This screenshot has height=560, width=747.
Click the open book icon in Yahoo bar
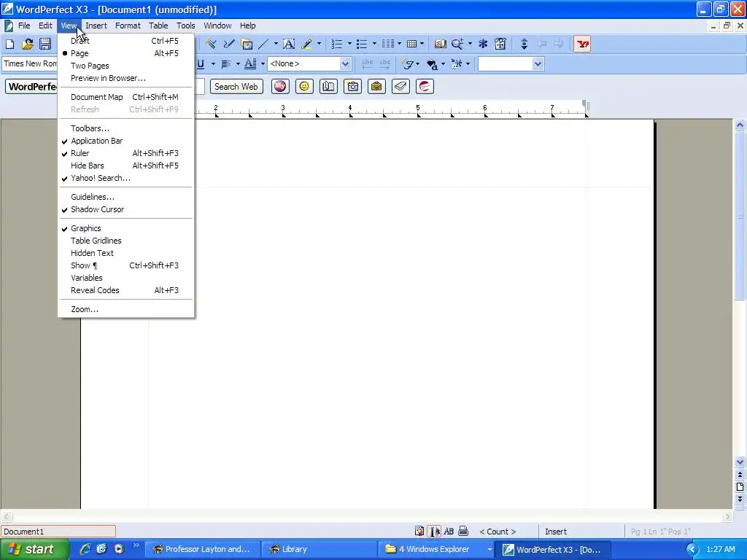coord(328,86)
